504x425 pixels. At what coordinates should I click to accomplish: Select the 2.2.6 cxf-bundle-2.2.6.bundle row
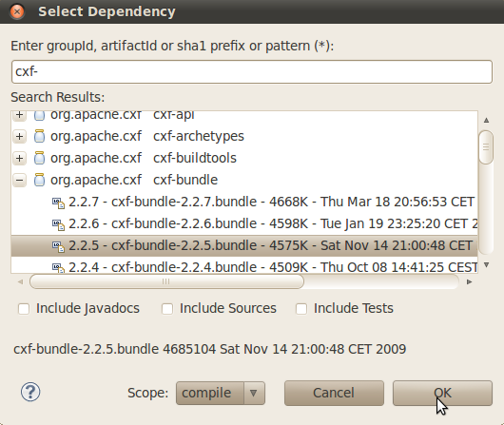coord(244,223)
